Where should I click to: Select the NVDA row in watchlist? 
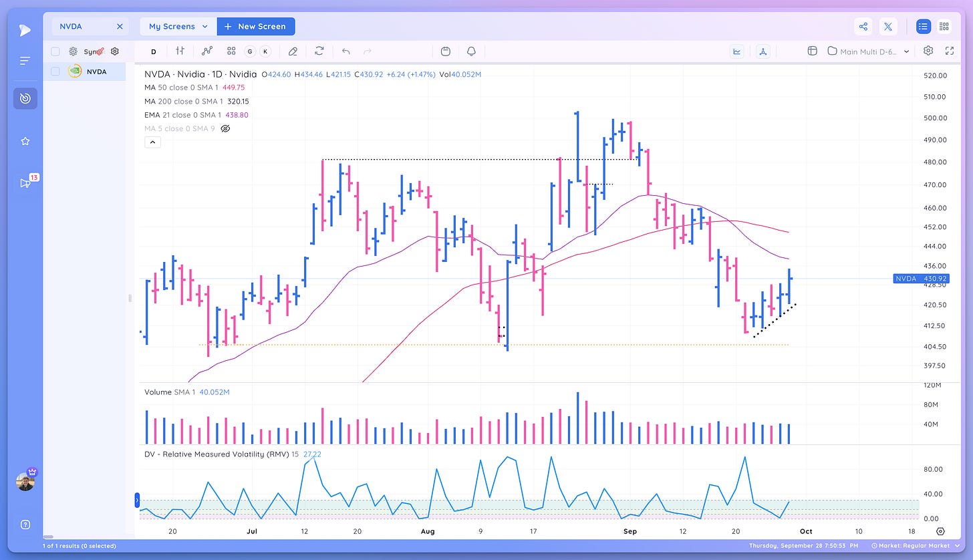click(x=84, y=72)
